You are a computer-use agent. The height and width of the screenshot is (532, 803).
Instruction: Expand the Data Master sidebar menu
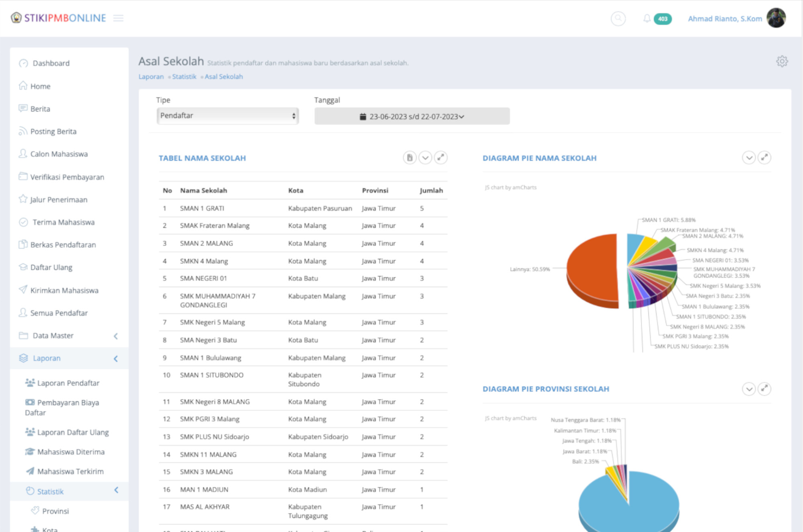53,335
